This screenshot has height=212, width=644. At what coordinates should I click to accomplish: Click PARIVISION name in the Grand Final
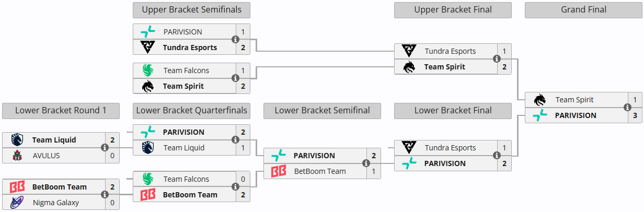[x=576, y=115]
